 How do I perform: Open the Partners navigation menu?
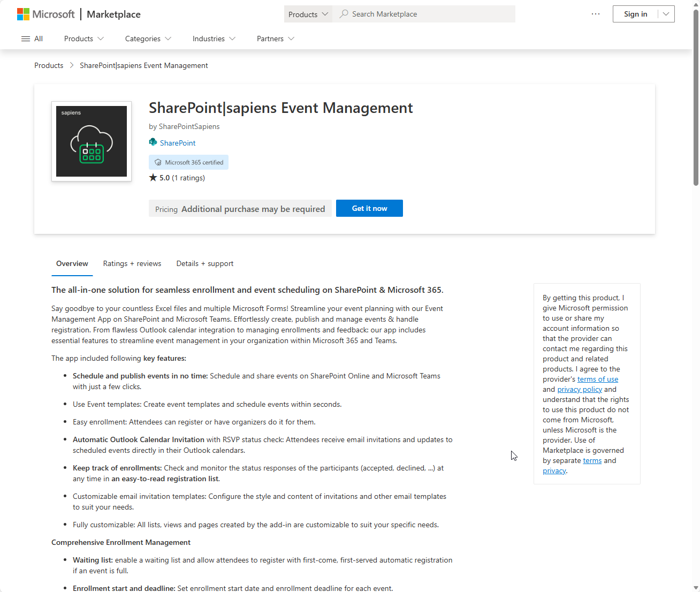275,39
